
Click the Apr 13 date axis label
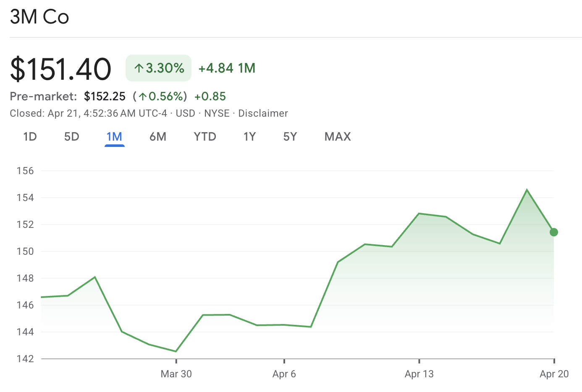(419, 374)
